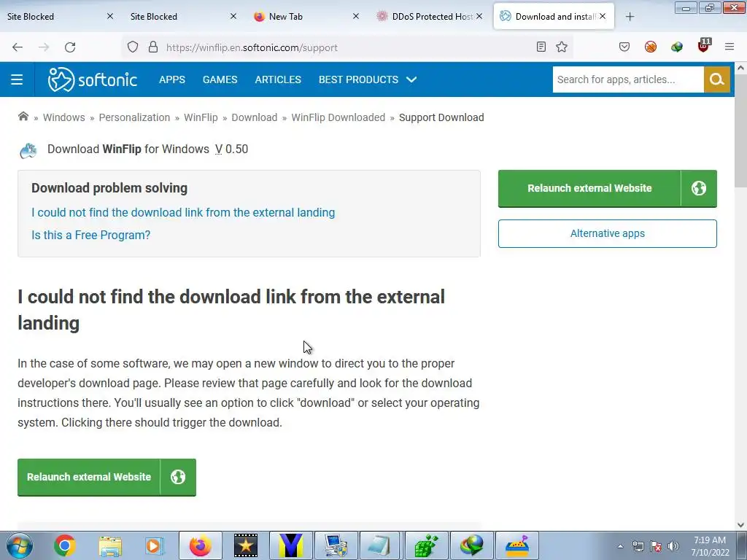
Task: Expand the BEST PRODUCTS dropdown
Action: pyautogui.click(x=368, y=79)
